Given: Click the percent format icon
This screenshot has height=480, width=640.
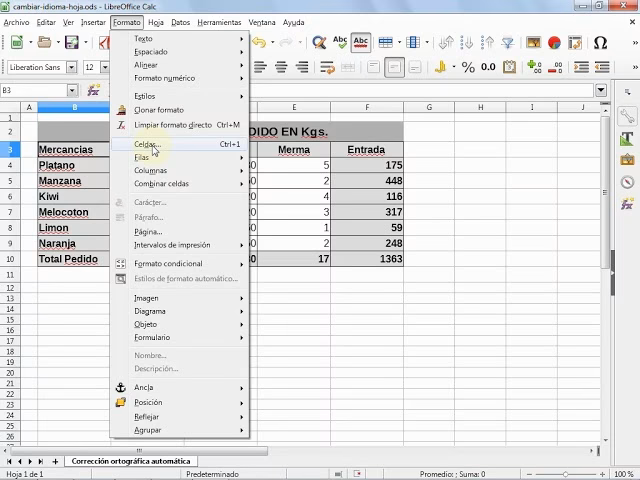Looking at the screenshot, I should (x=468, y=67).
